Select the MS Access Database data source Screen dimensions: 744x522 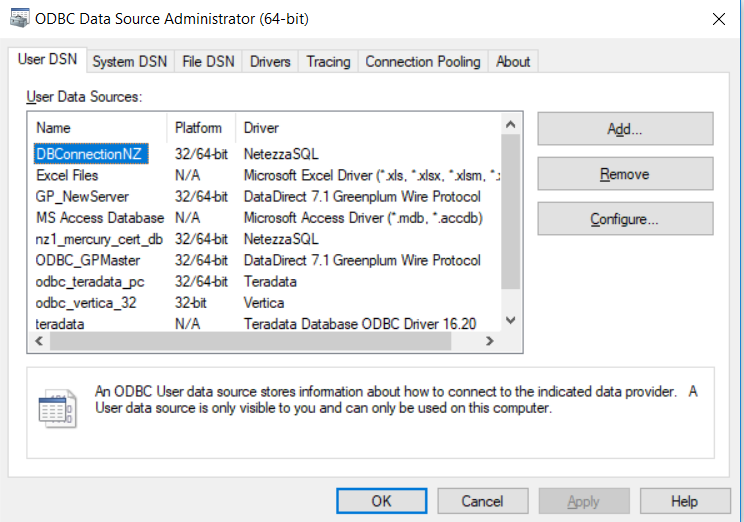100,218
